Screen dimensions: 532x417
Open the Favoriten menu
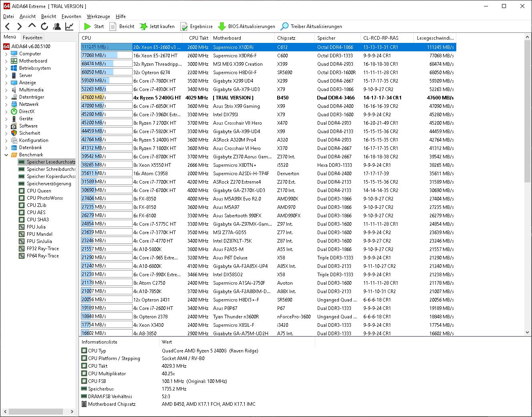[71, 16]
